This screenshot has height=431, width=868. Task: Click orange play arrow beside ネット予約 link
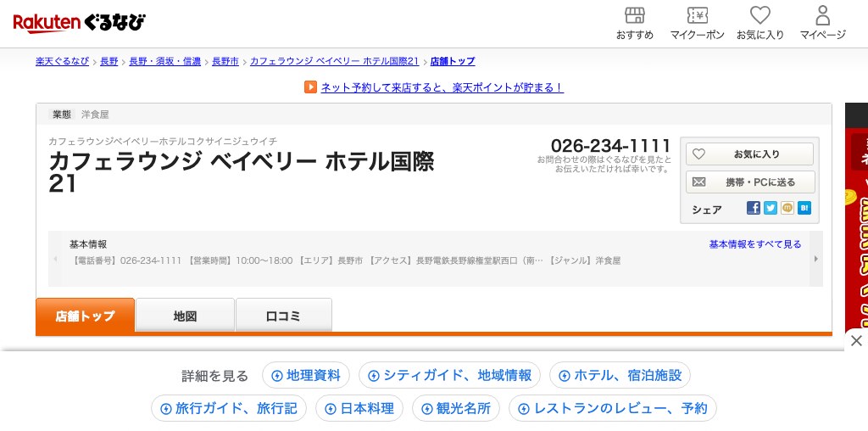(x=310, y=87)
